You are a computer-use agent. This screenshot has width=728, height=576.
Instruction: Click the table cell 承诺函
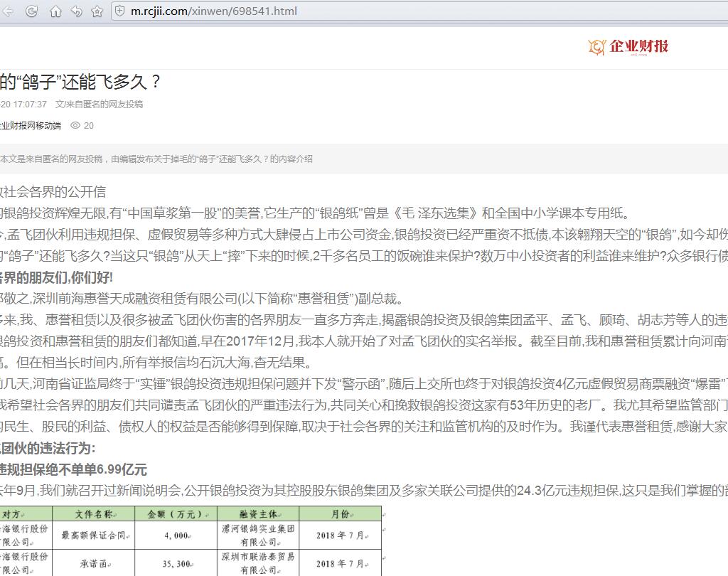click(93, 563)
